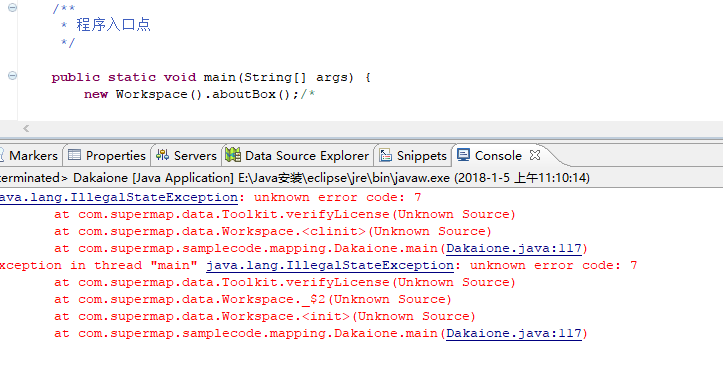This screenshot has width=723, height=374.
Task: Click the Data Source Explorer icon
Action: tap(233, 155)
